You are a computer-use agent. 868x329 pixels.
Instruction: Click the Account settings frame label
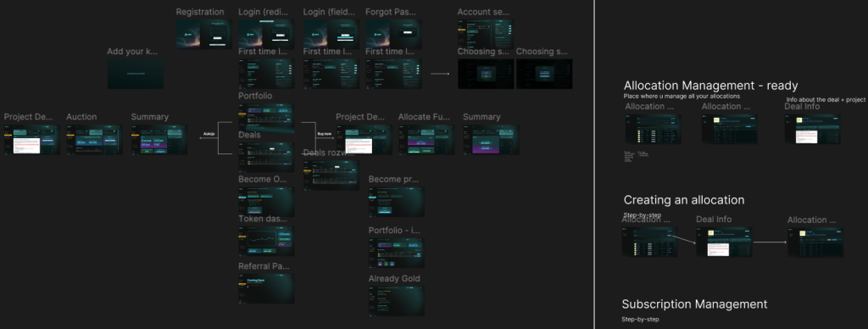[483, 12]
